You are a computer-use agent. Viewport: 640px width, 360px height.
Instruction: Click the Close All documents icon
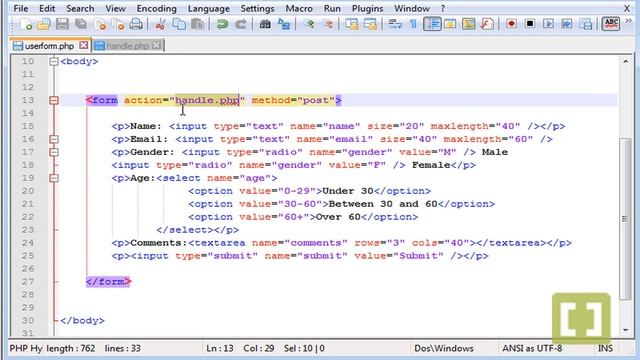tap(118, 24)
